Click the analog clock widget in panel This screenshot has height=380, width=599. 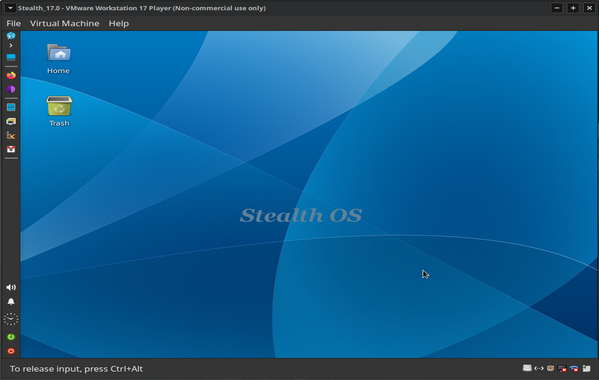11,319
